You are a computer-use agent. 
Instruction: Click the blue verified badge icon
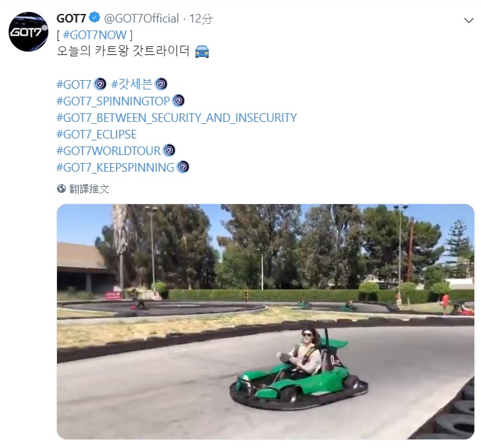point(95,17)
